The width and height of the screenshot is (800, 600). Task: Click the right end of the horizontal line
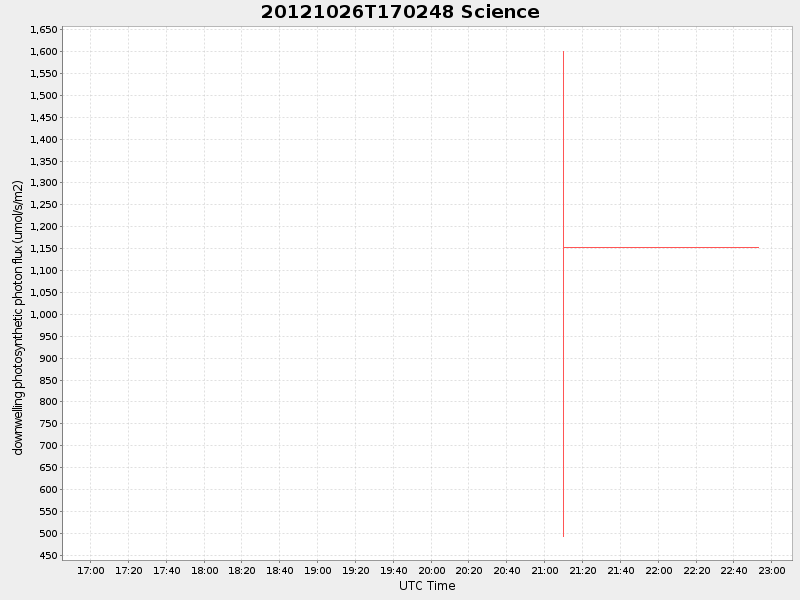point(758,247)
